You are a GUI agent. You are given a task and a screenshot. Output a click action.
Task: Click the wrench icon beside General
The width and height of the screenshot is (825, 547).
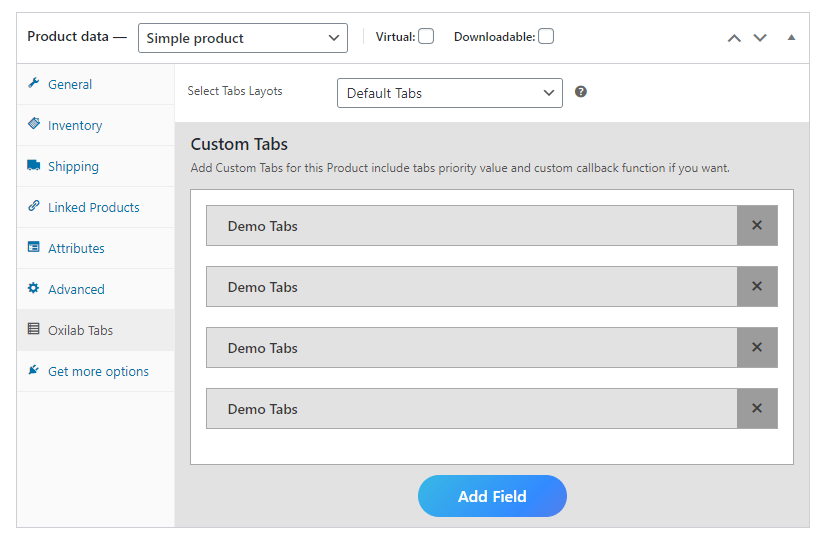(x=34, y=83)
